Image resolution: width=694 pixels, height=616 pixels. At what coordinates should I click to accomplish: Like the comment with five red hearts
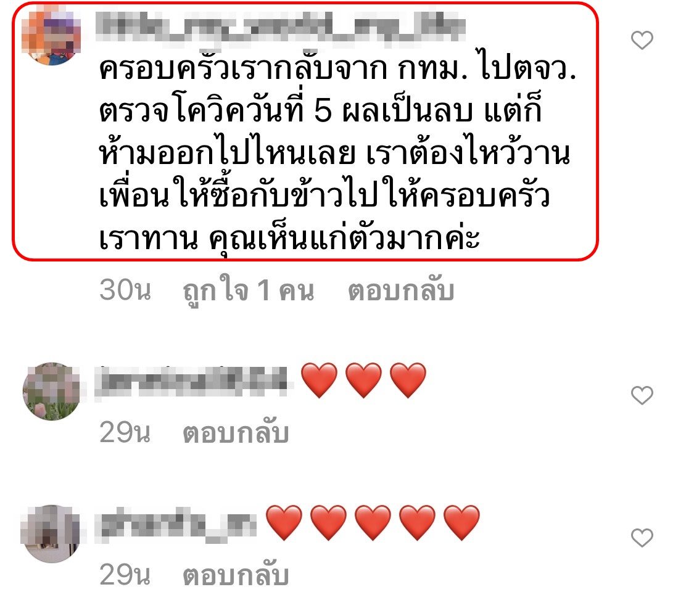[642, 538]
